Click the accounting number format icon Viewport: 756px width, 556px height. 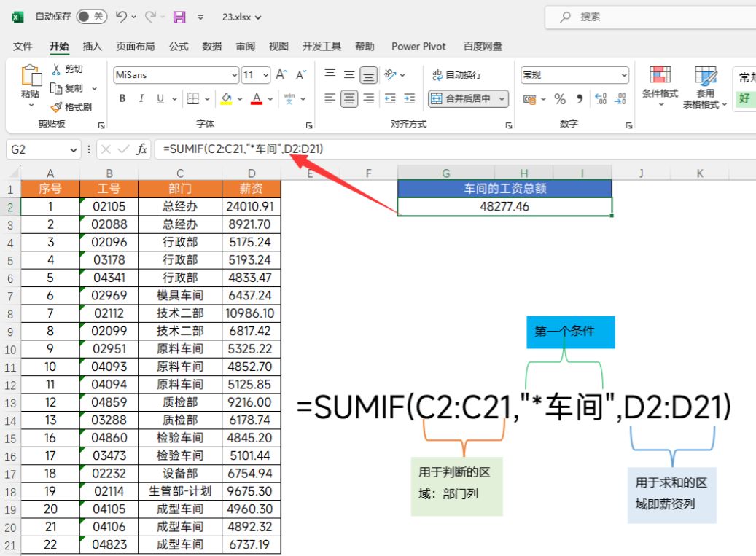click(530, 99)
